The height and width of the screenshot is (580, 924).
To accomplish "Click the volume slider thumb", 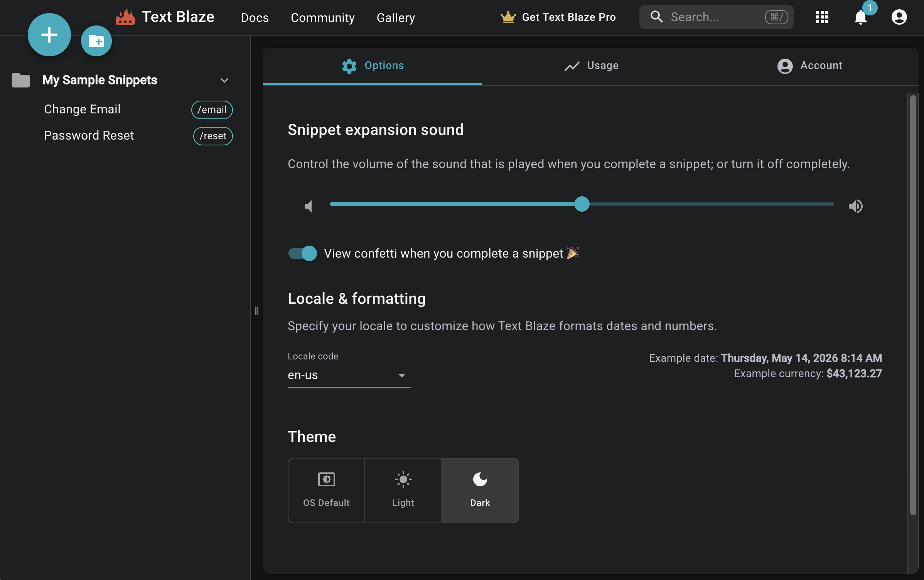I will tap(582, 204).
